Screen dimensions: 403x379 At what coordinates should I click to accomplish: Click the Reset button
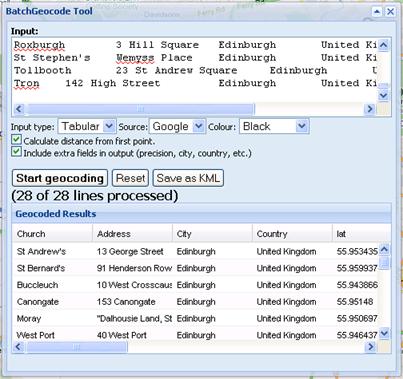click(x=130, y=178)
